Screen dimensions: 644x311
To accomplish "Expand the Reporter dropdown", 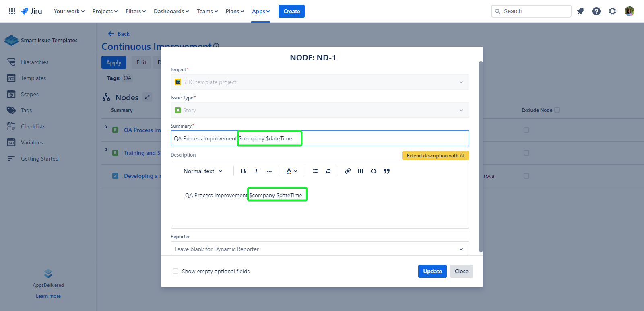I will coord(461,249).
